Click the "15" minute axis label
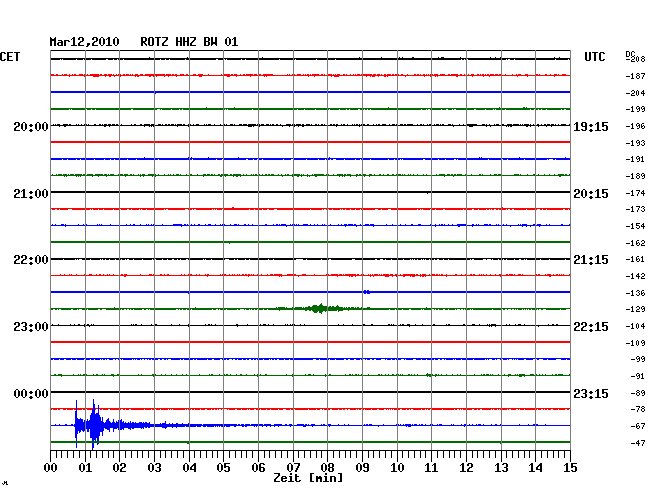The width and height of the screenshot is (650, 494). point(570,468)
